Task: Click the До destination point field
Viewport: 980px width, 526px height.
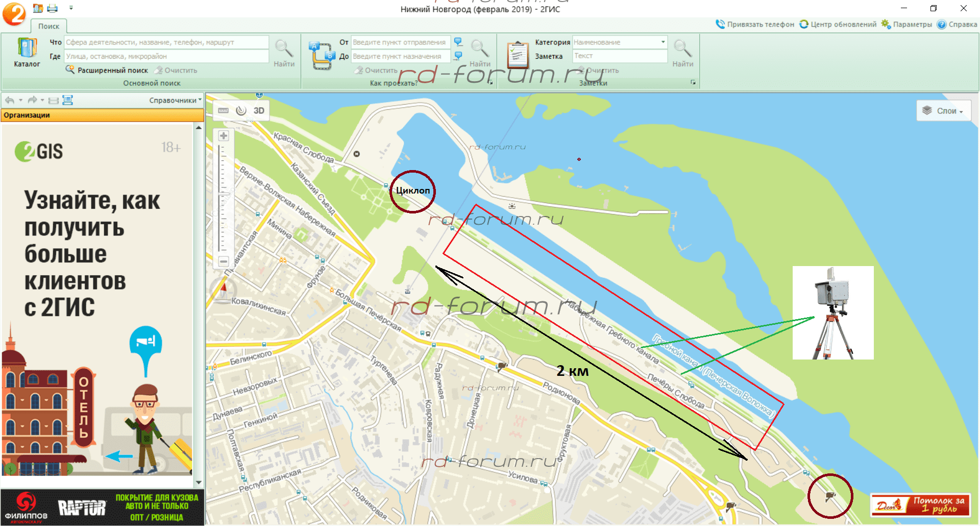Action: 401,56
